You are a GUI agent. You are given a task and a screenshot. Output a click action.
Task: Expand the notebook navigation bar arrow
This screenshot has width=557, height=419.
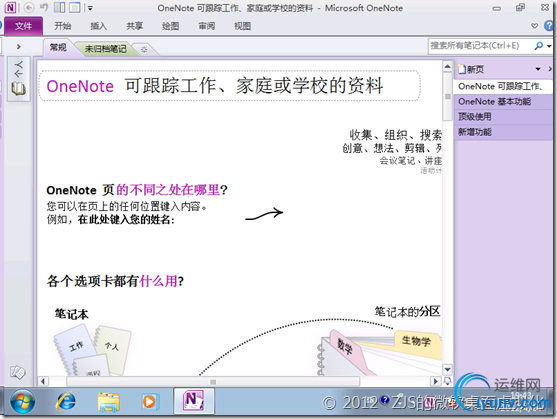tap(18, 47)
